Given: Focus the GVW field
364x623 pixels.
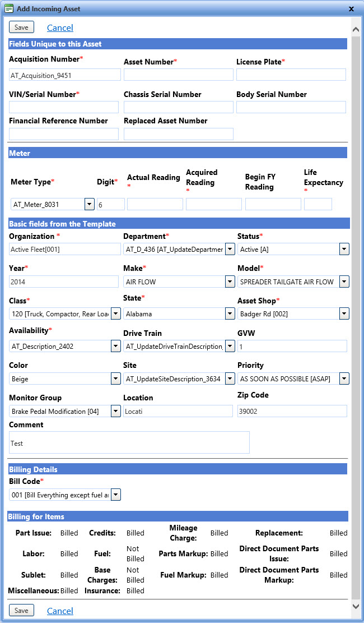Looking at the screenshot, I should (292, 346).
